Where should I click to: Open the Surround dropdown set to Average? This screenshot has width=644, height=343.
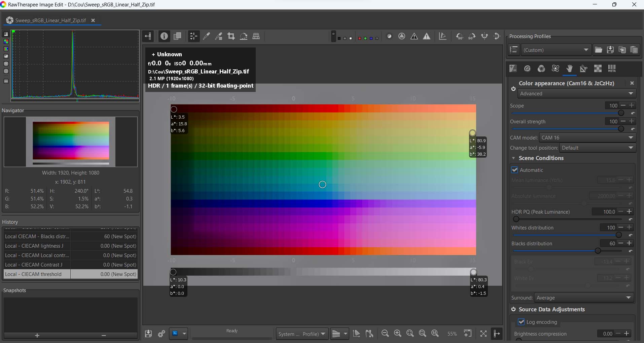(584, 298)
